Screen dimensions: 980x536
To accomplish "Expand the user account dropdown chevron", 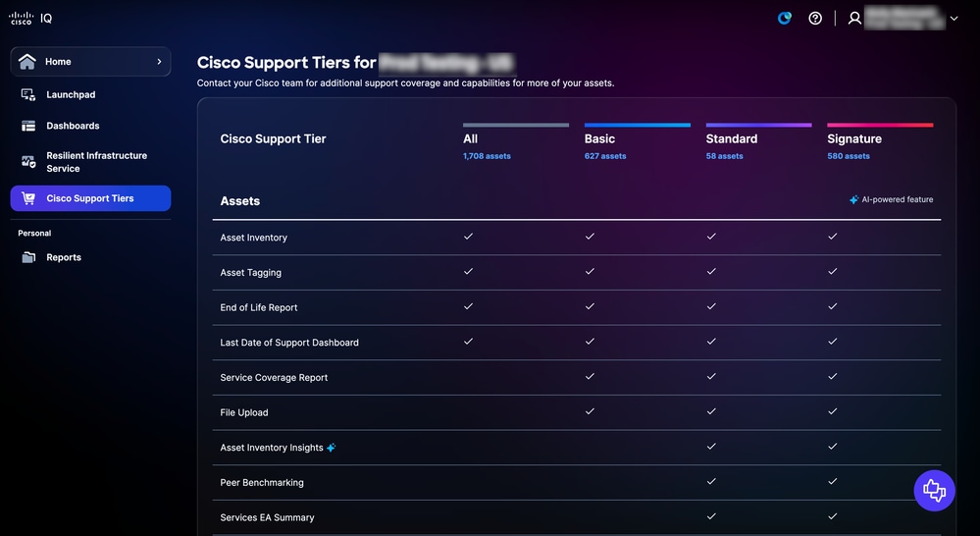I will pos(954,19).
